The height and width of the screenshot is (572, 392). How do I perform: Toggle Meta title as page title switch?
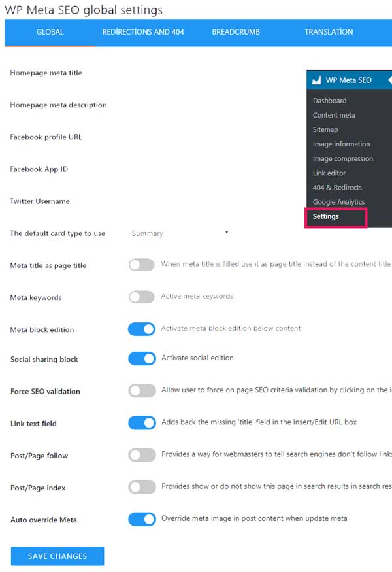[x=142, y=265]
